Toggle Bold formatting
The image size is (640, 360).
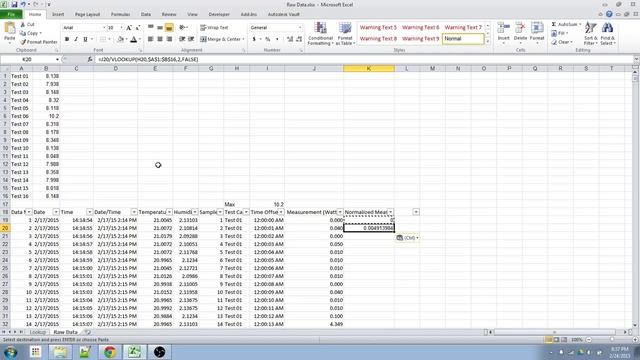[x=67, y=39]
